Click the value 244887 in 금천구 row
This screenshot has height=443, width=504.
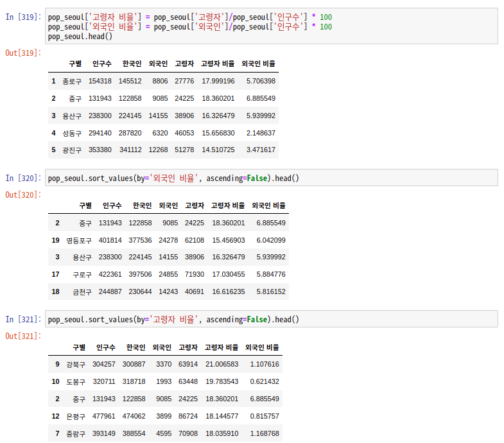point(110,291)
